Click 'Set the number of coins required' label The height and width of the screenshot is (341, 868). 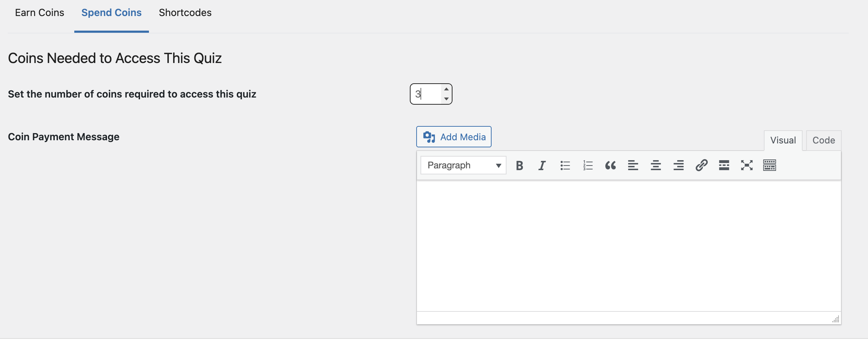(x=132, y=94)
